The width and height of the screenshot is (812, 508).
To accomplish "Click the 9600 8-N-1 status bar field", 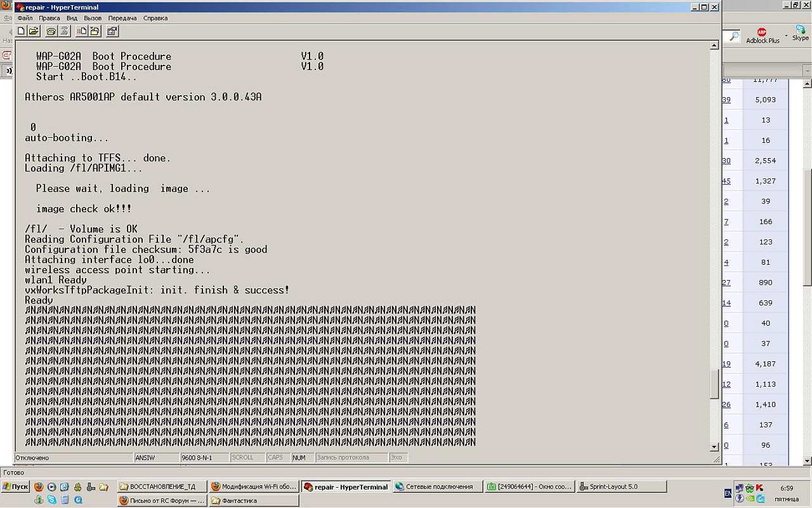I will click(205, 457).
